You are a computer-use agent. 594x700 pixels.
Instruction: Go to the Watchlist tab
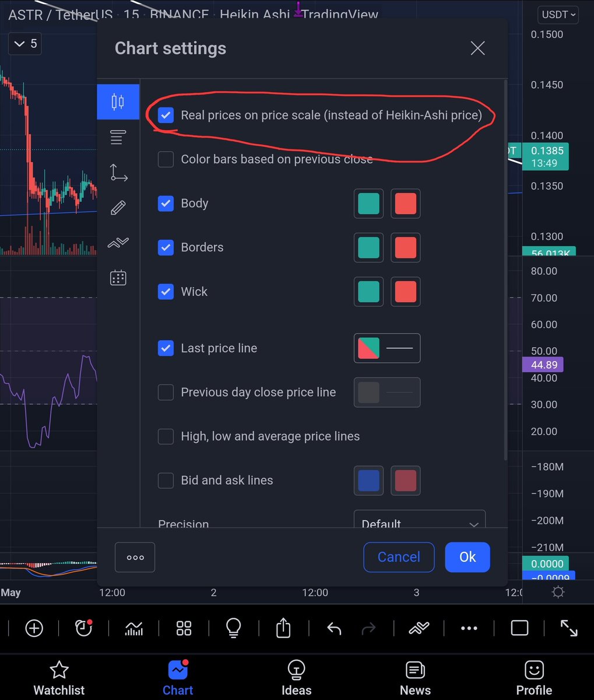(x=59, y=678)
